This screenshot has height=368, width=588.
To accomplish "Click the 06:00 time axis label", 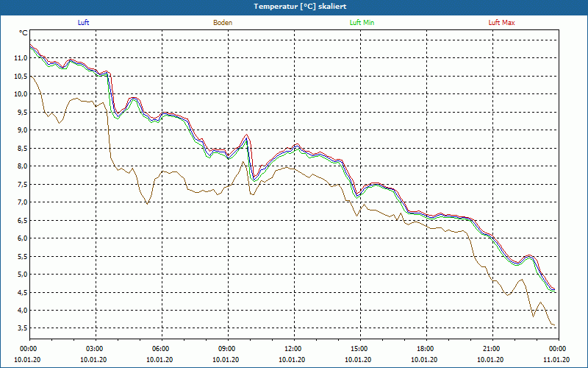I will (159, 349).
